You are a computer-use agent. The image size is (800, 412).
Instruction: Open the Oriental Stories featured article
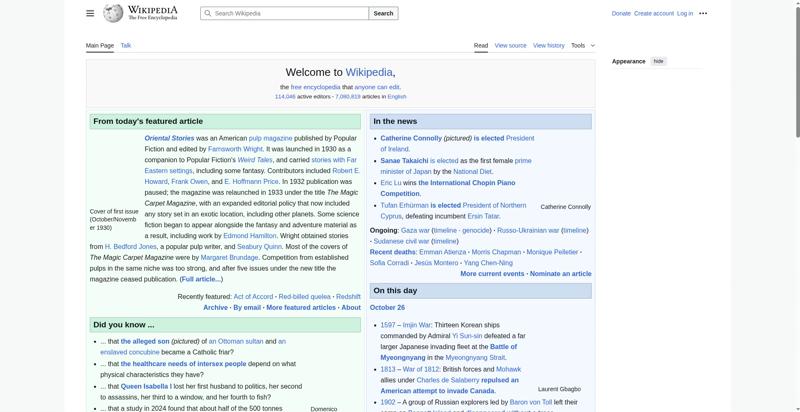point(169,138)
